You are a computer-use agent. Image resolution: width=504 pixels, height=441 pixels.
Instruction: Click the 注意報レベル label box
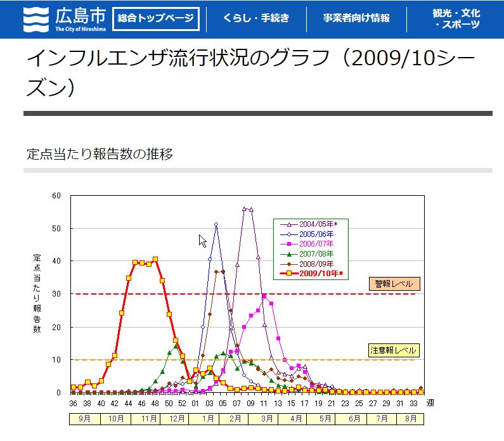click(394, 350)
